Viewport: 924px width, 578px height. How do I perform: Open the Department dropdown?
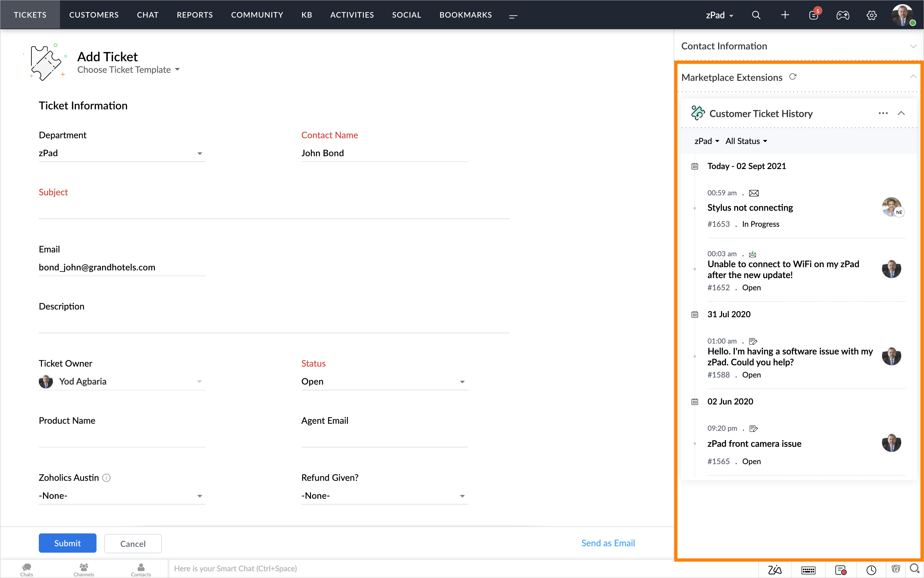point(122,153)
